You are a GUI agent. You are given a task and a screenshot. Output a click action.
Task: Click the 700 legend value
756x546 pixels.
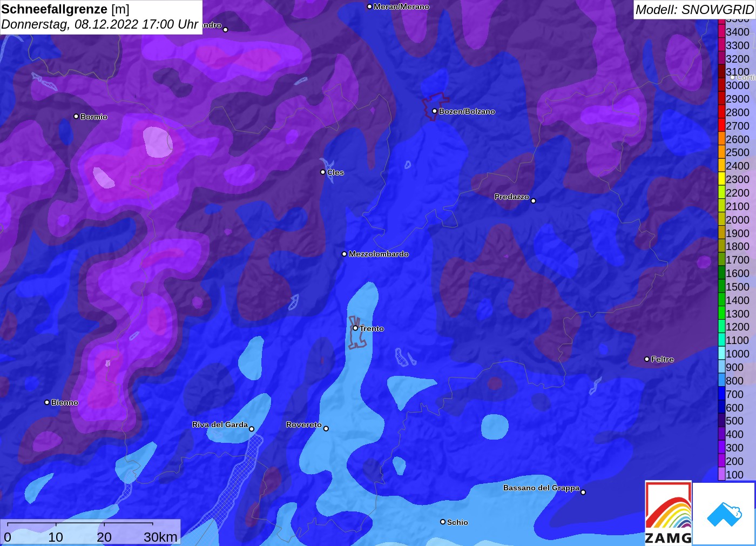(735, 394)
